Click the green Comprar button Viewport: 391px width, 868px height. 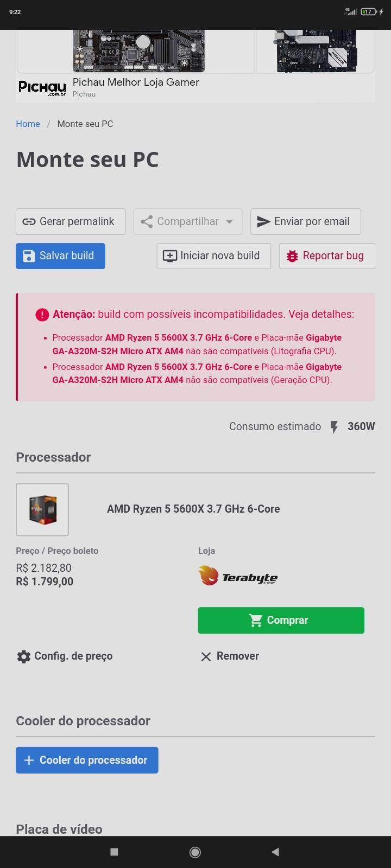(281, 620)
